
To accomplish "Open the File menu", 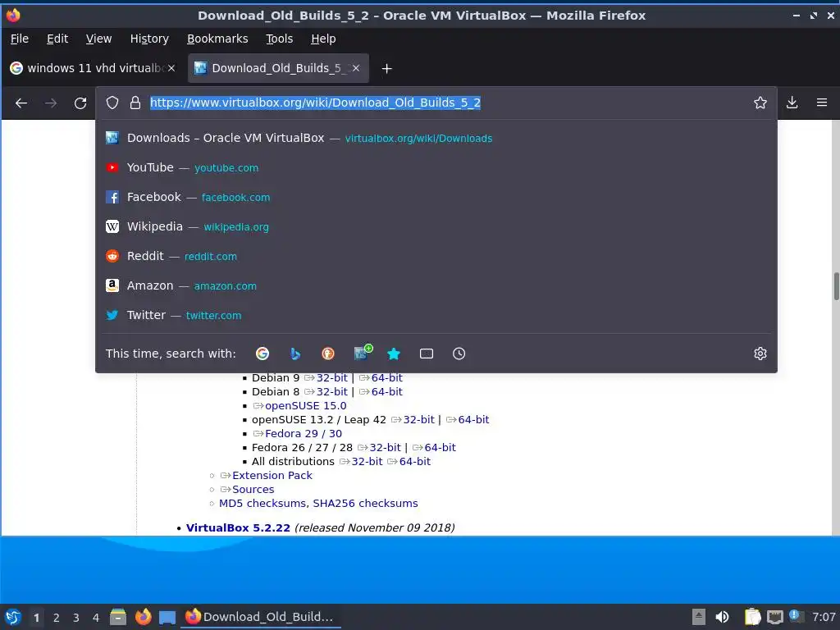I will (20, 39).
